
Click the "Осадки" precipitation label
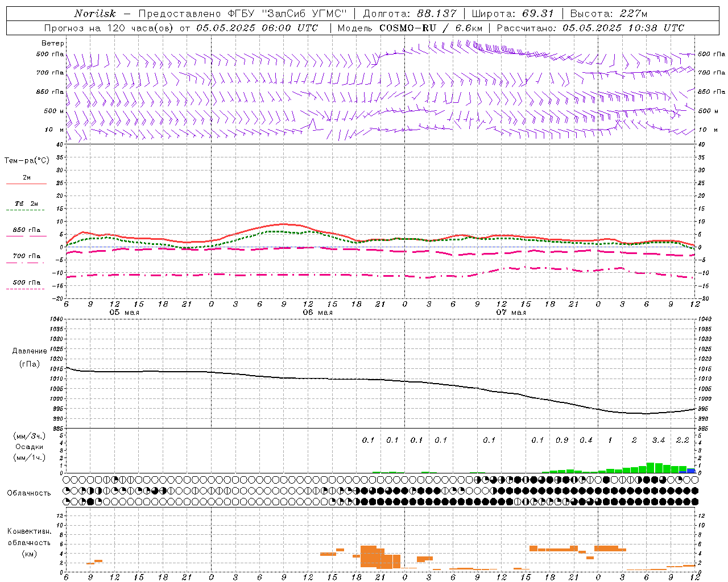click(30, 447)
